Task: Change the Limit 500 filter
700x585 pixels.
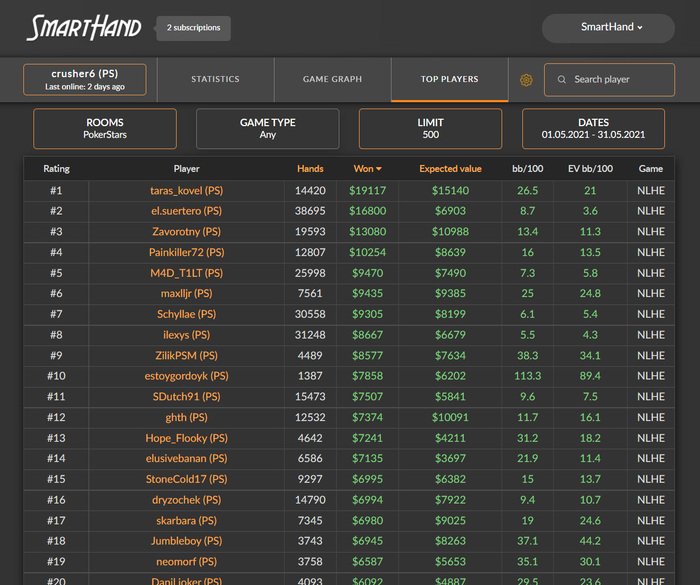Action: [x=430, y=129]
